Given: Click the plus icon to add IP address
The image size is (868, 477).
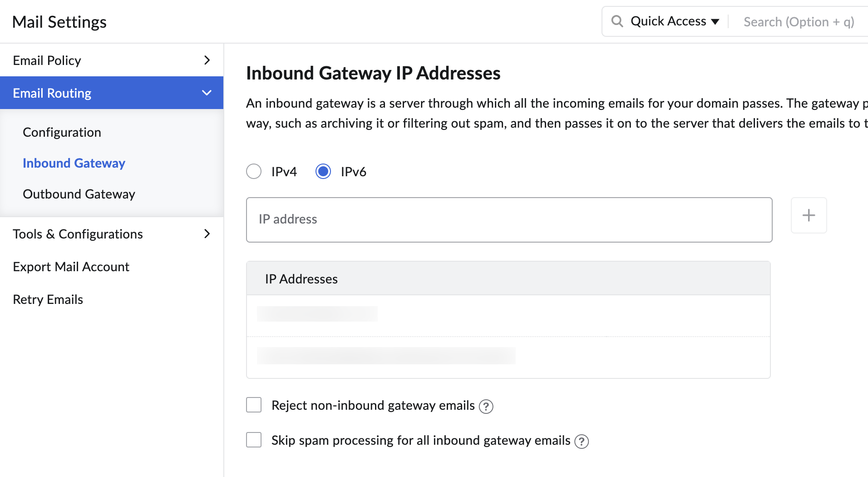Looking at the screenshot, I should 809,215.
